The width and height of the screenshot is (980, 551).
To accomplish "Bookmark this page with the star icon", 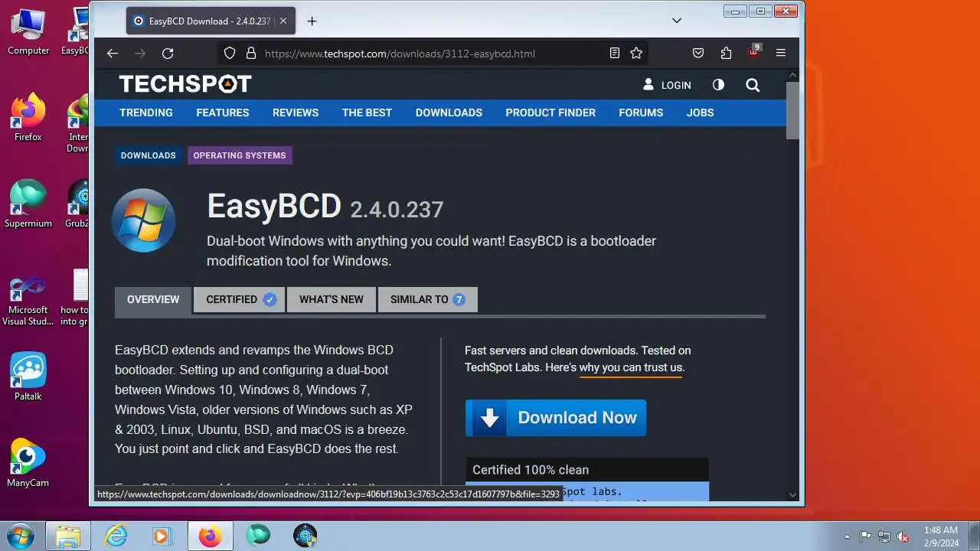I will click(x=636, y=54).
